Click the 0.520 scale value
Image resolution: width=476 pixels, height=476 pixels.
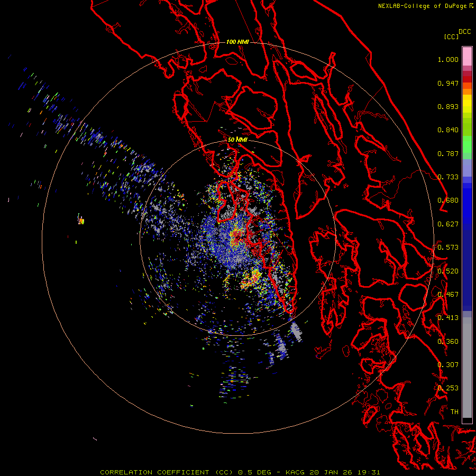point(448,271)
